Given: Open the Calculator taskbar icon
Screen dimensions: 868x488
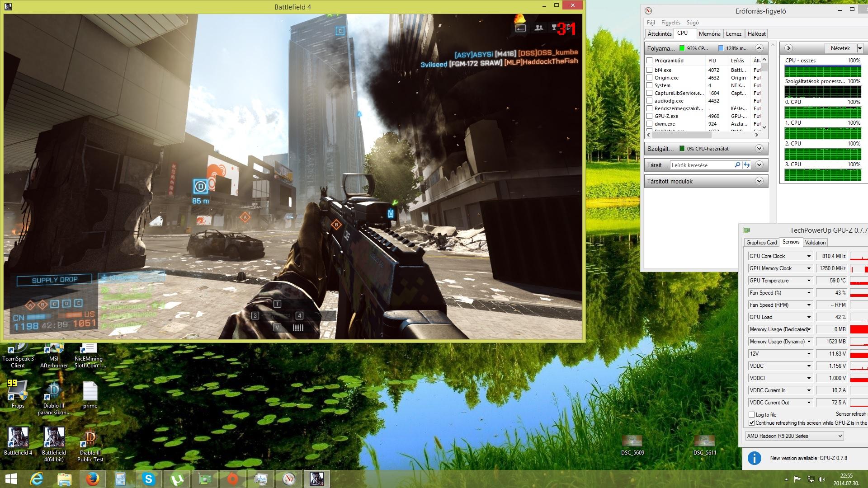Looking at the screenshot, I should pyautogui.click(x=121, y=479).
